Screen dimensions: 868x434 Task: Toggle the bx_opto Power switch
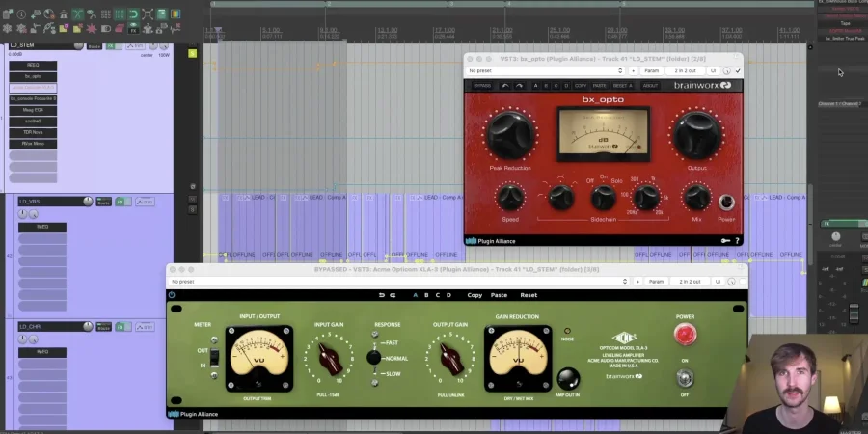click(x=726, y=203)
